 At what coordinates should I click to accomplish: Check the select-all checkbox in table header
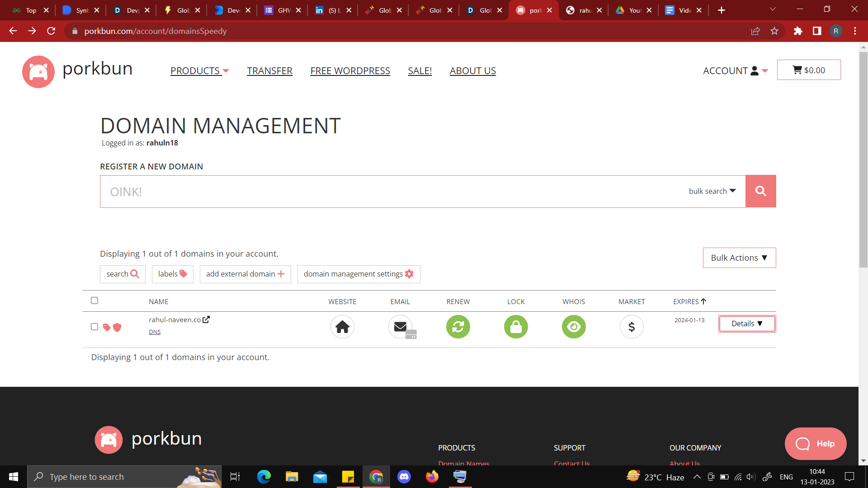click(x=94, y=300)
